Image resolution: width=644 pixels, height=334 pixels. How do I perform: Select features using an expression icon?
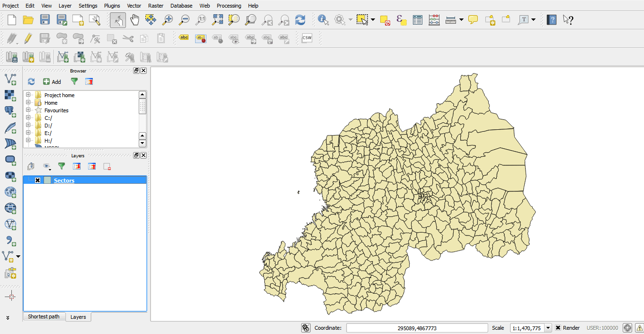401,20
